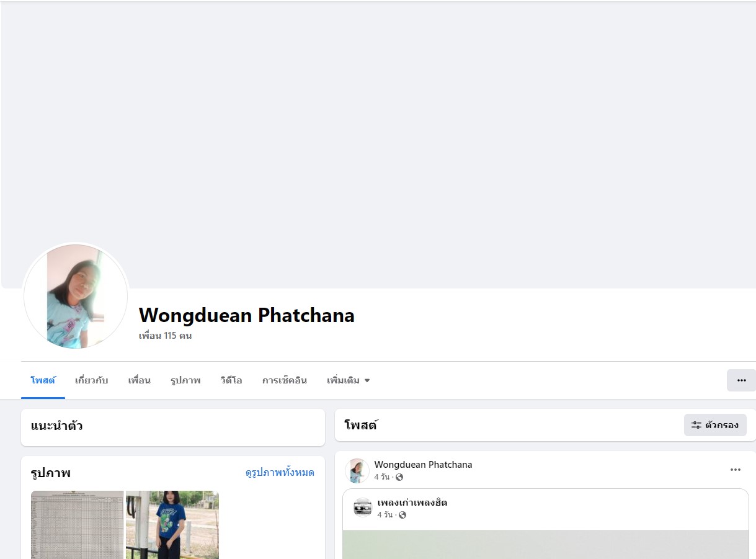Click the globe icon on the shared post
The image size is (756, 559).
402,515
